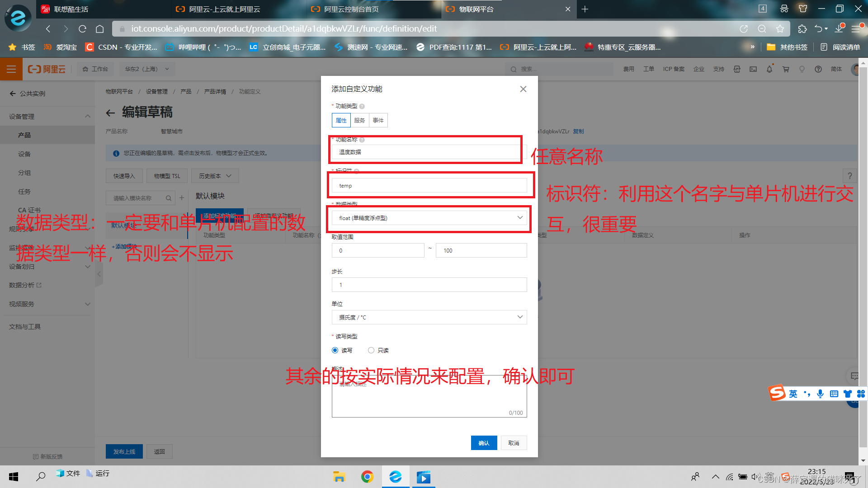Click the 功能名称 input field
The width and height of the screenshot is (868, 488).
tap(429, 152)
